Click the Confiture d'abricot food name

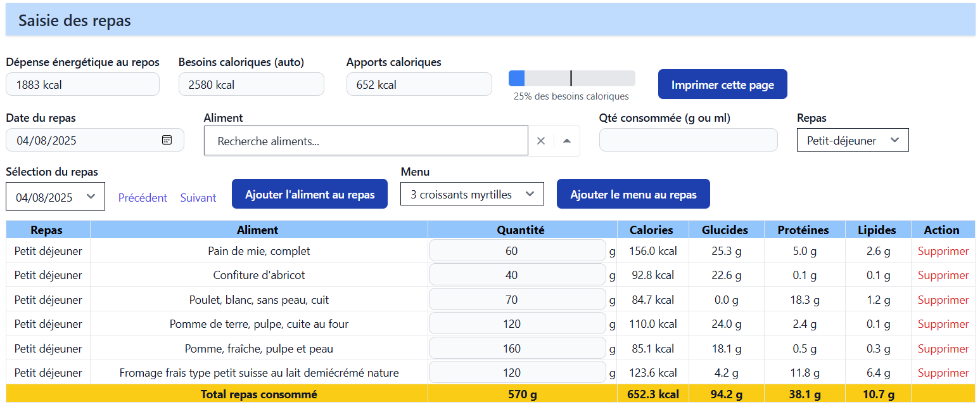[259, 275]
